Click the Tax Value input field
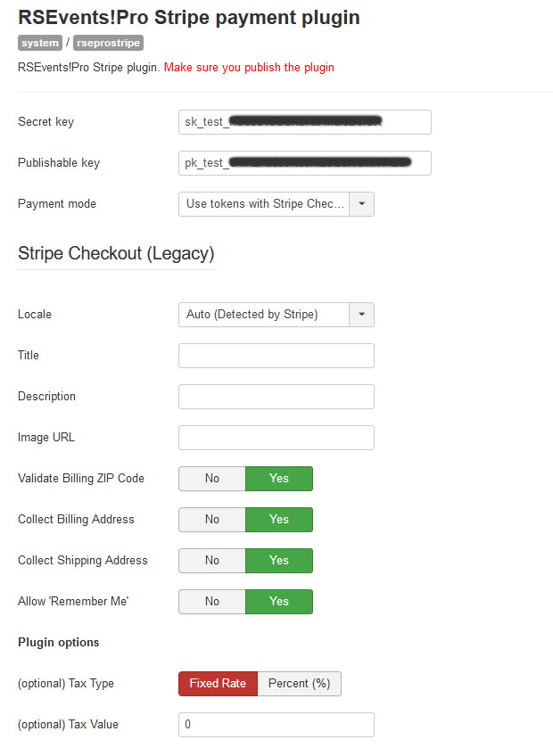553x756 pixels. (x=276, y=725)
